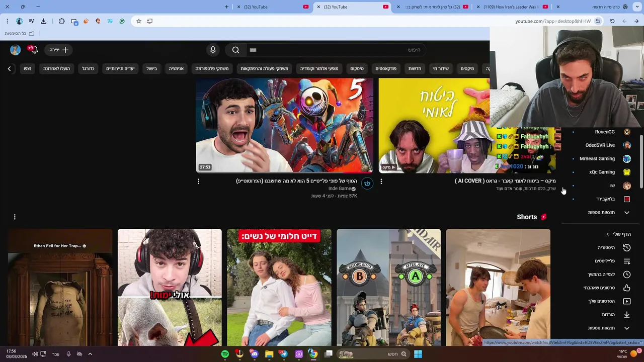Click the save-to-queue icon beside Inde Game
Image resolution: width=644 pixels, height=362 pixels.
coord(367,184)
